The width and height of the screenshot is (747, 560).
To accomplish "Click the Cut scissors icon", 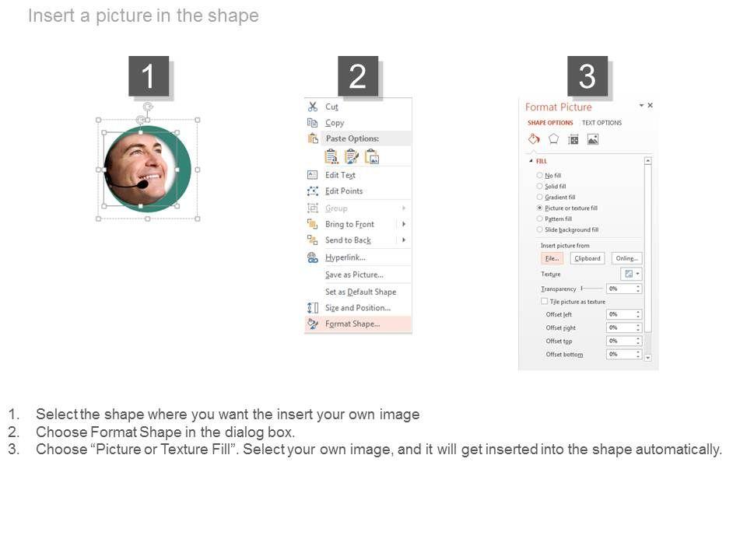I will pos(313,107).
